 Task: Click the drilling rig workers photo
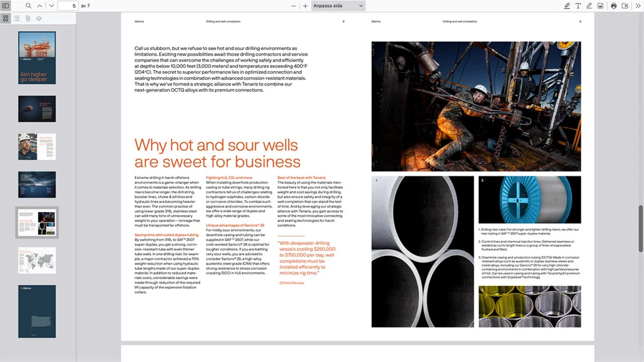point(476,106)
